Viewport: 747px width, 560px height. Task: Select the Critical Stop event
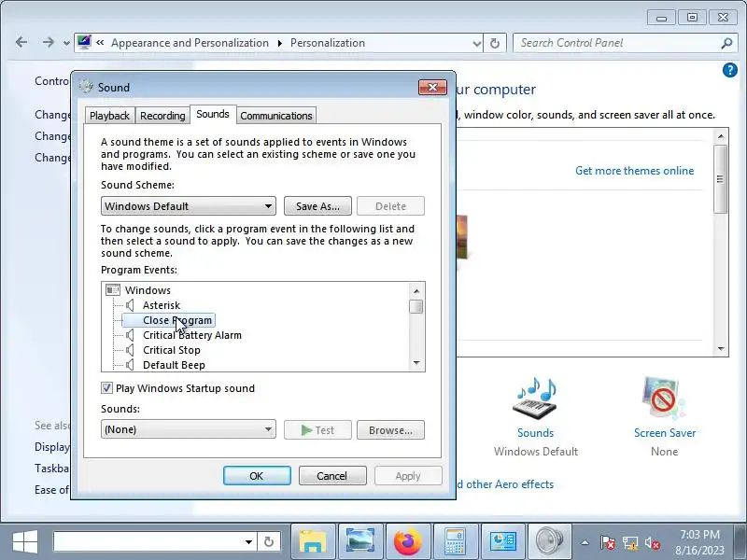point(172,350)
